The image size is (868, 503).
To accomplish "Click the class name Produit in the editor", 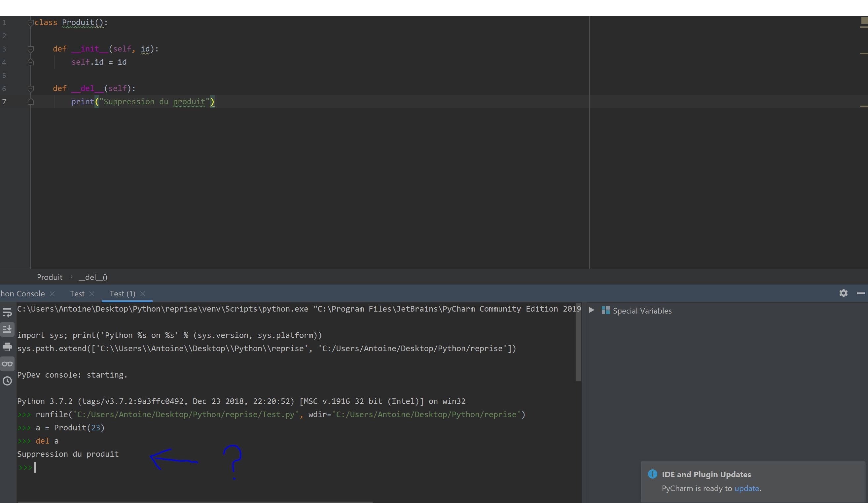I will [x=78, y=23].
